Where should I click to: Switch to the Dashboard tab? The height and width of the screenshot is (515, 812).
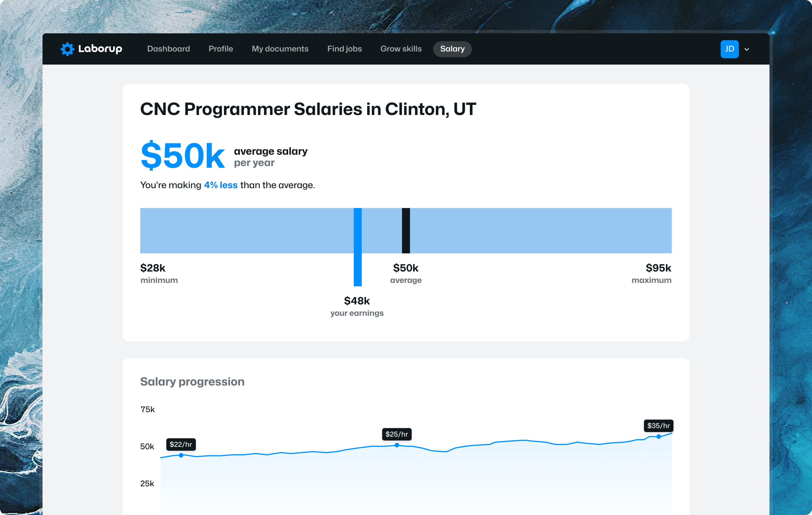click(x=168, y=49)
